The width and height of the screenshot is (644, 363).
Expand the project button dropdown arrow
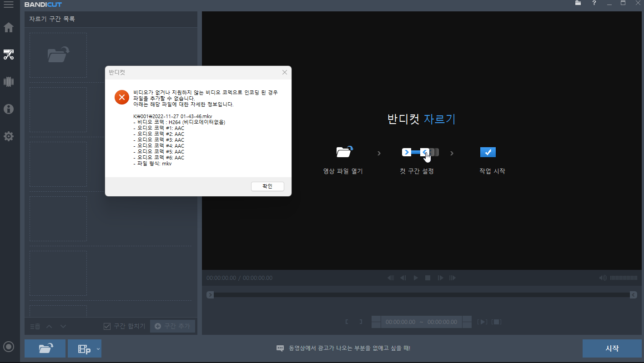tap(98, 349)
